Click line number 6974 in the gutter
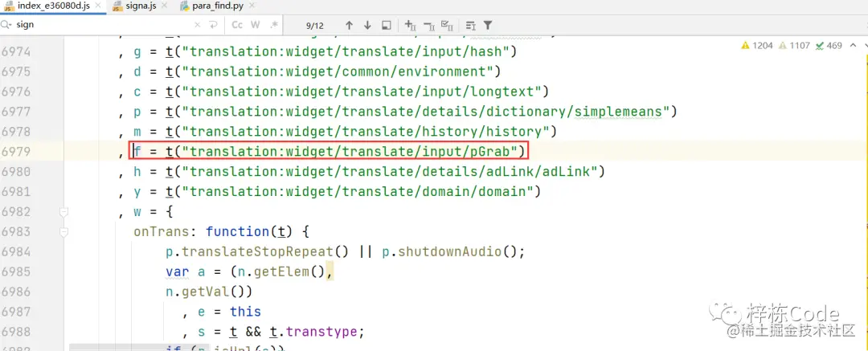868x351 pixels. click(x=16, y=51)
